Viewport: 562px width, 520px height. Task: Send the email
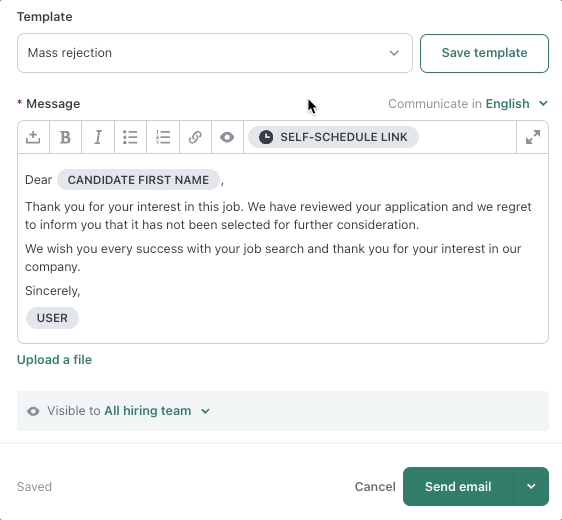pyautogui.click(x=458, y=487)
